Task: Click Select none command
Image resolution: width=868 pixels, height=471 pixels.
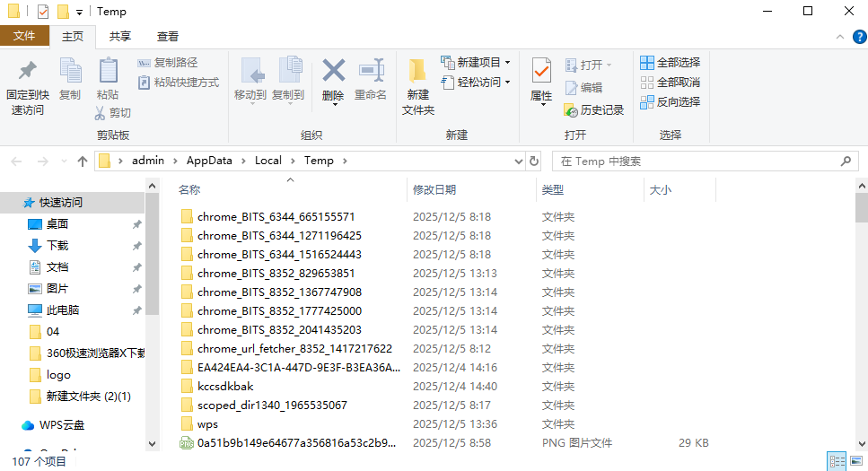Action: point(671,83)
